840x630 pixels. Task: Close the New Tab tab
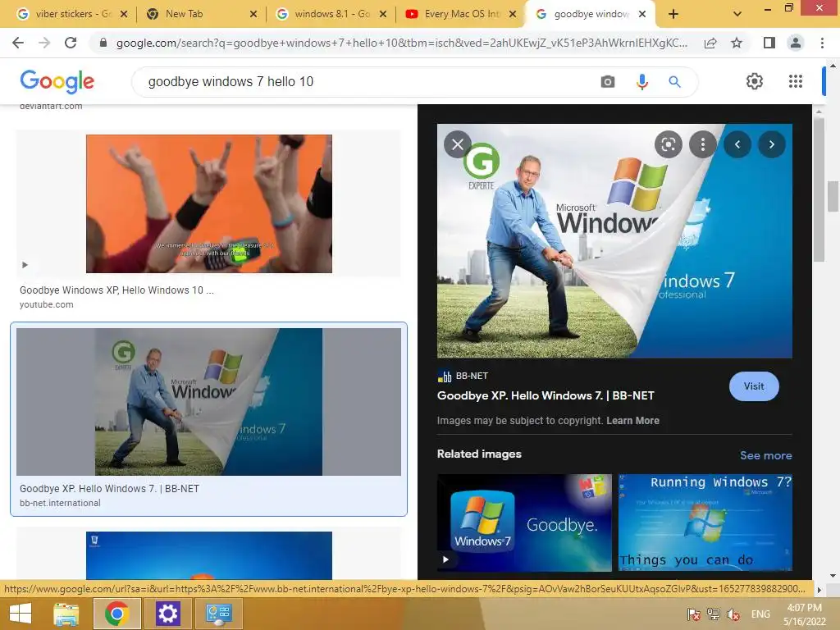pos(253,14)
